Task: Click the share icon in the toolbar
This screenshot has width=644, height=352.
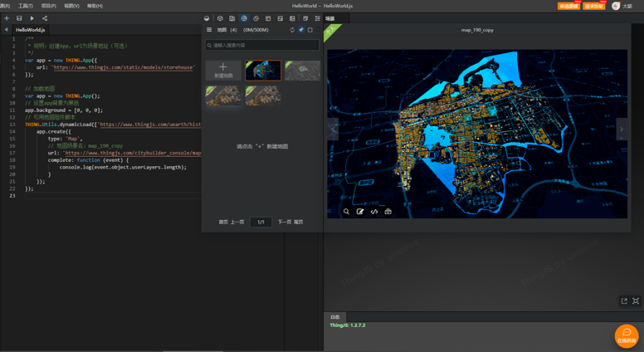Action: (45, 18)
